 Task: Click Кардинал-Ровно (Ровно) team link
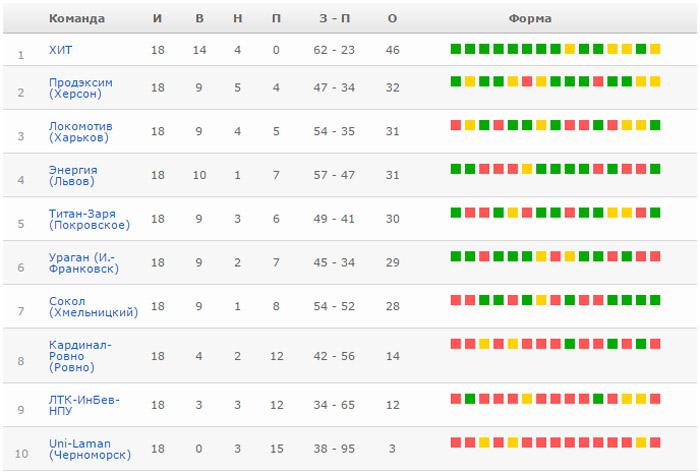coord(80,356)
